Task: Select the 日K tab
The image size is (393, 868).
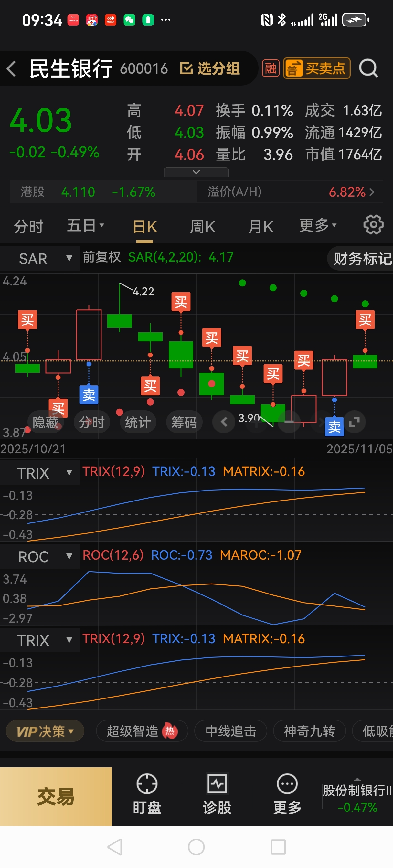Action: (x=145, y=226)
